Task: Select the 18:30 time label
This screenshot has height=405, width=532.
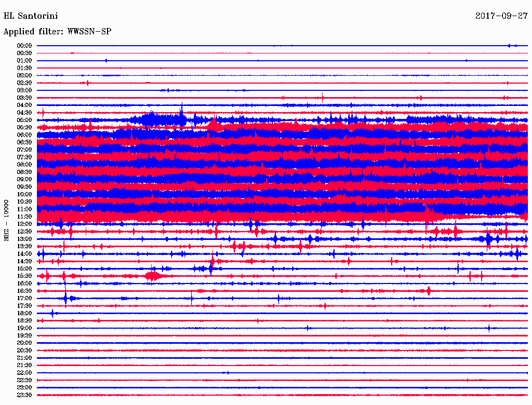Action: [x=24, y=320]
